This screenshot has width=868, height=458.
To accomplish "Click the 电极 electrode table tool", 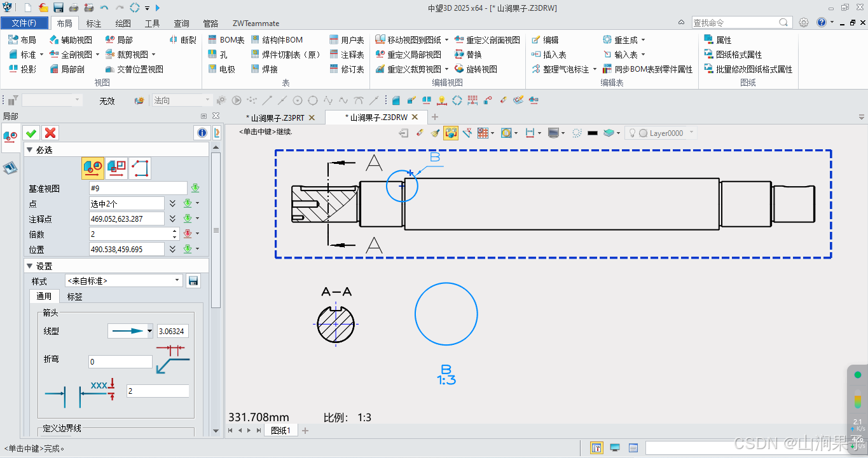I will point(222,69).
